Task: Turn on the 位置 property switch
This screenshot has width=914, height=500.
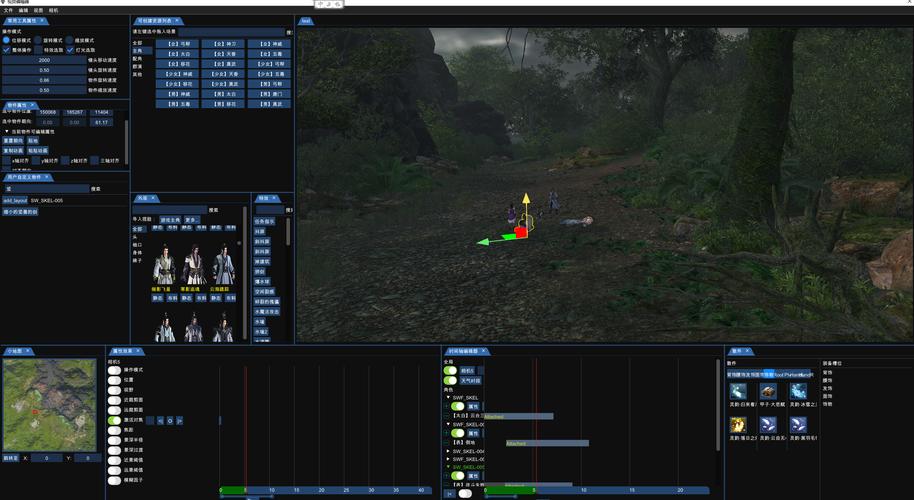Action: 114,380
